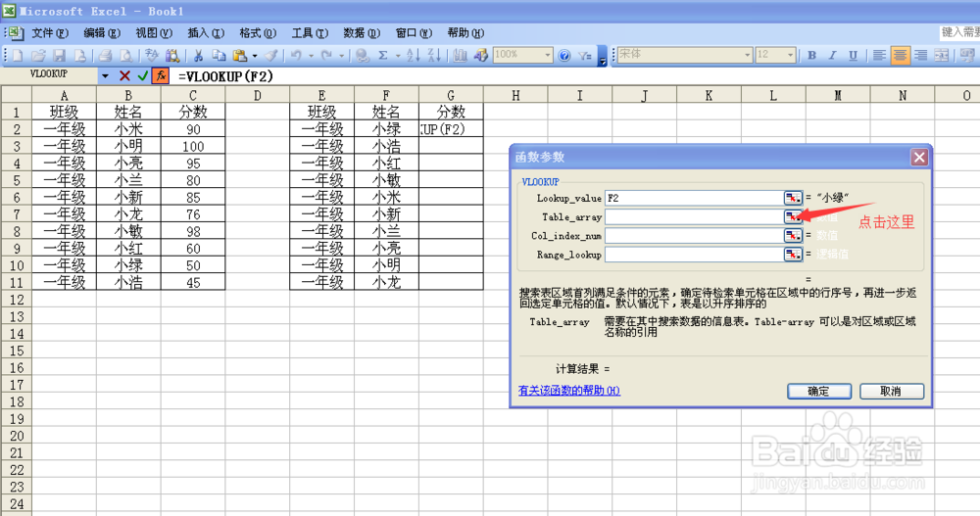The width and height of the screenshot is (980, 516).
Task: Expand the Undo history dropdown arrow
Action: [x=311, y=56]
